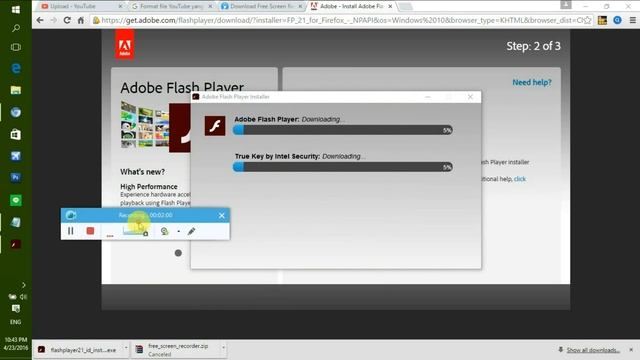The height and width of the screenshot is (360, 640).
Task: Click the Adobe Flash Player download progress bar
Action: [343, 130]
